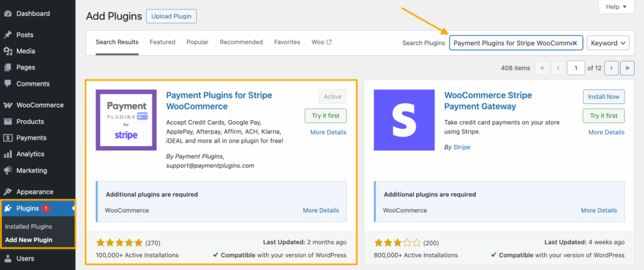The height and width of the screenshot is (270, 644).
Task: Switch to the Popular tab
Action: (197, 42)
